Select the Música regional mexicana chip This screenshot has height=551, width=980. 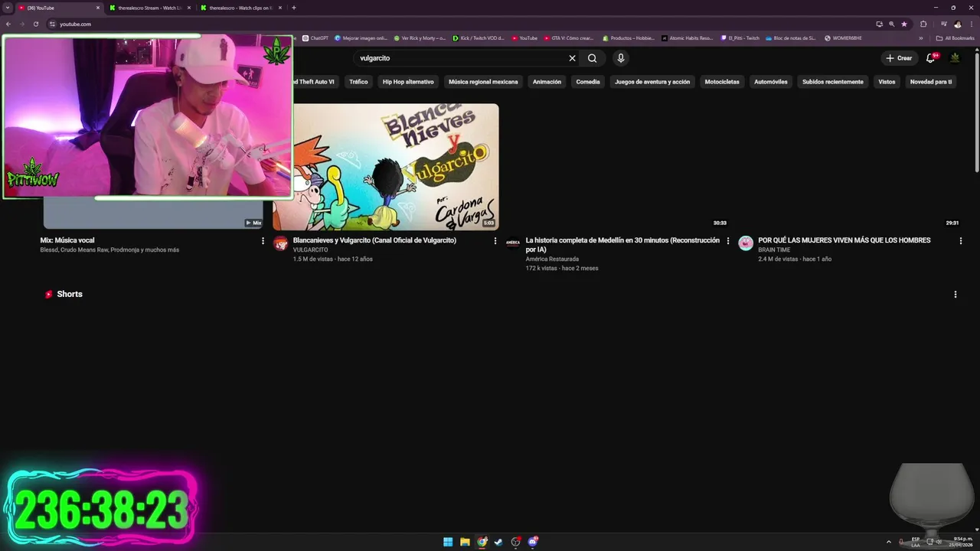[483, 82]
